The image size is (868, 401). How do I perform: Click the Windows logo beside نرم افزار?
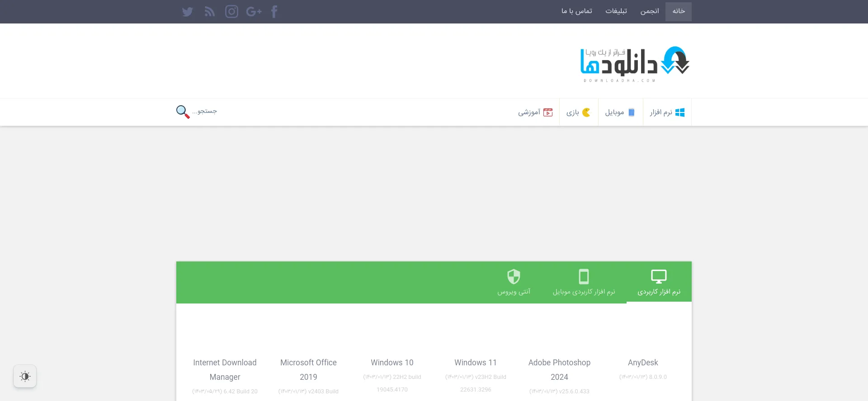pyautogui.click(x=680, y=112)
